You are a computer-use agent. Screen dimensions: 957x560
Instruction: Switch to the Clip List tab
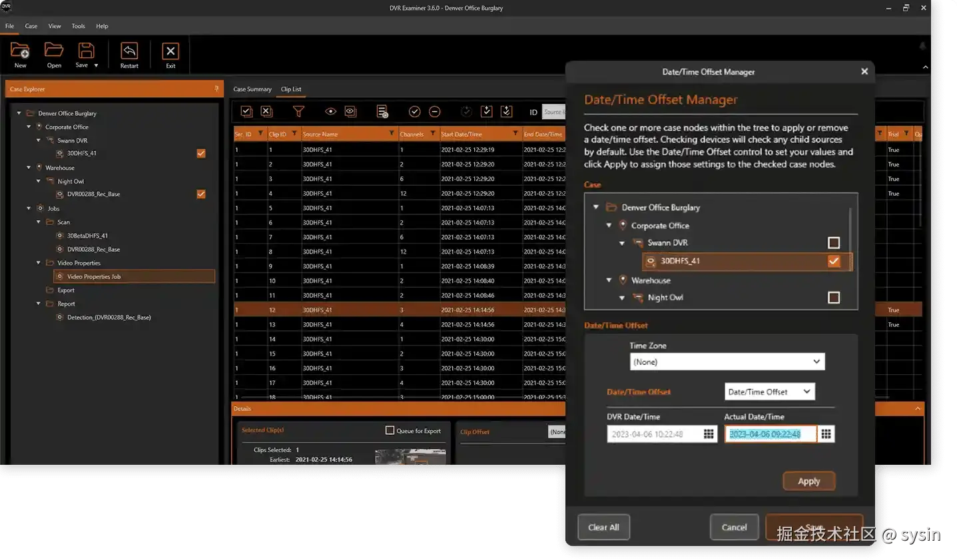point(291,89)
